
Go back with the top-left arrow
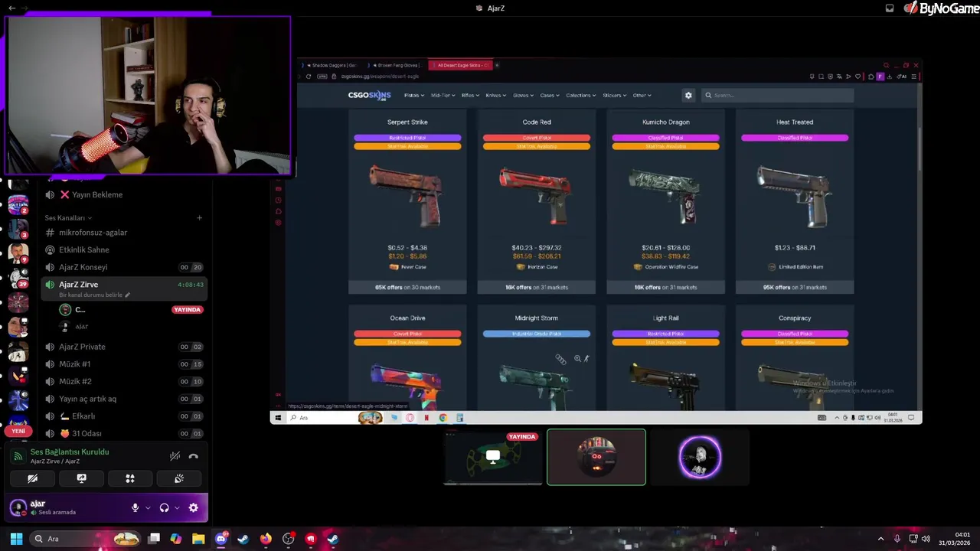11,8
